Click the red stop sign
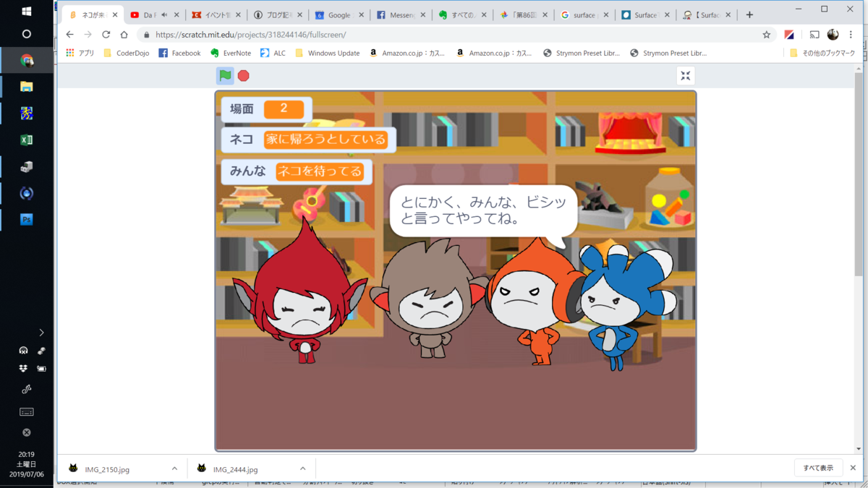 (x=244, y=75)
